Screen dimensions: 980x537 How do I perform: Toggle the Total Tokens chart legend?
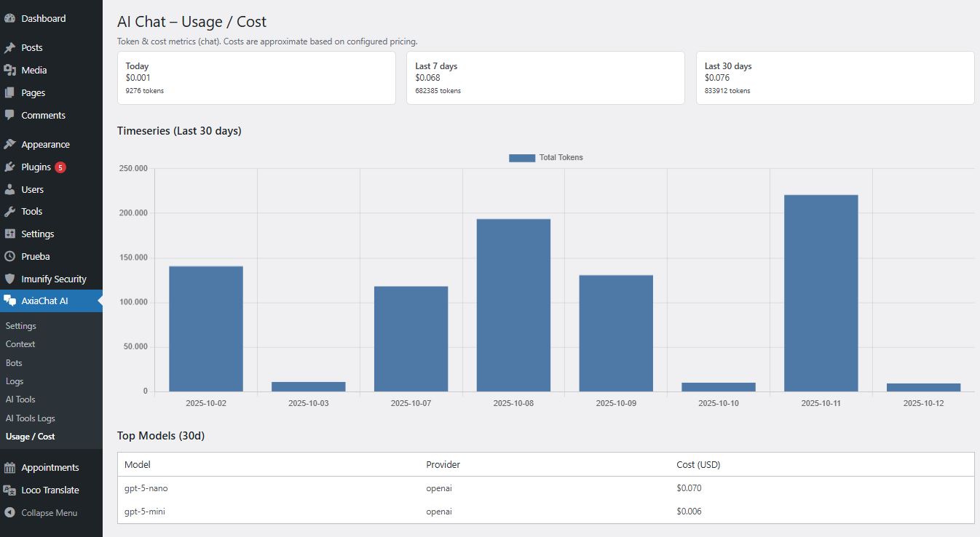(545, 157)
